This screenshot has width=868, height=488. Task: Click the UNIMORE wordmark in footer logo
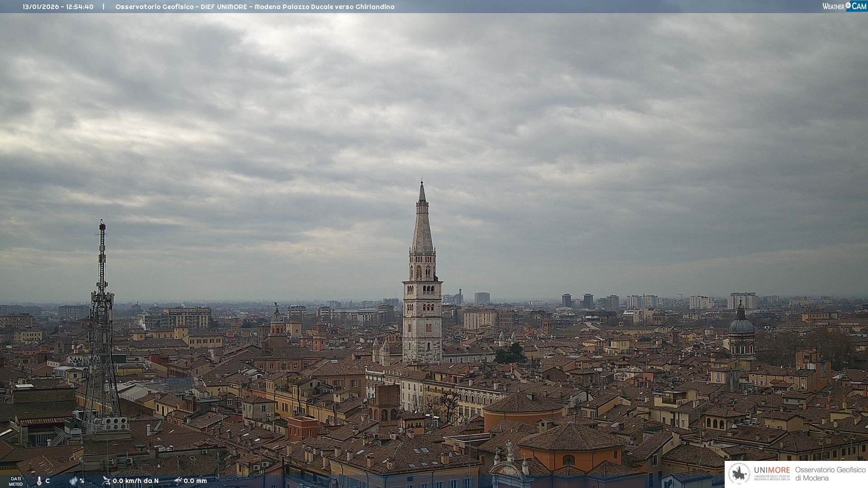click(x=772, y=470)
